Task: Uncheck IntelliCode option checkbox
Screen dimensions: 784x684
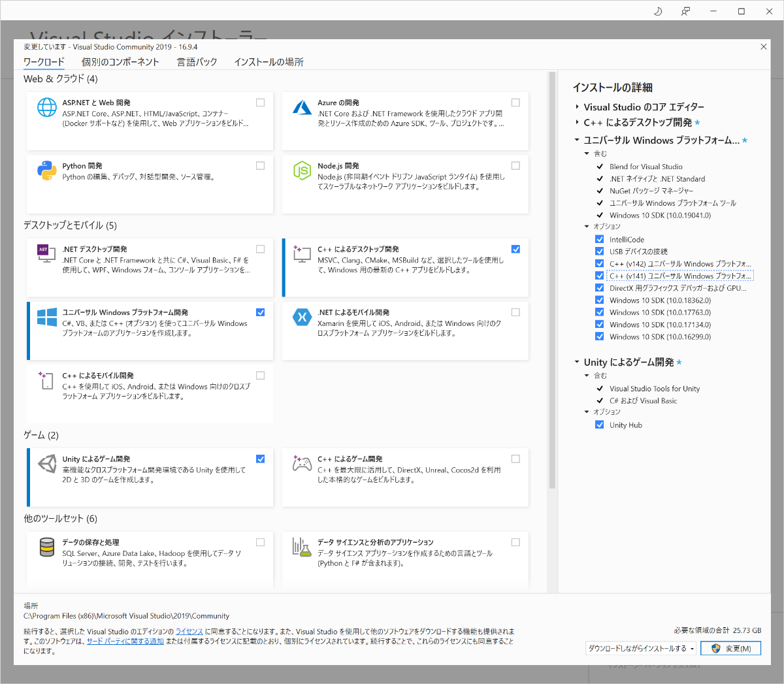Action: tap(599, 239)
